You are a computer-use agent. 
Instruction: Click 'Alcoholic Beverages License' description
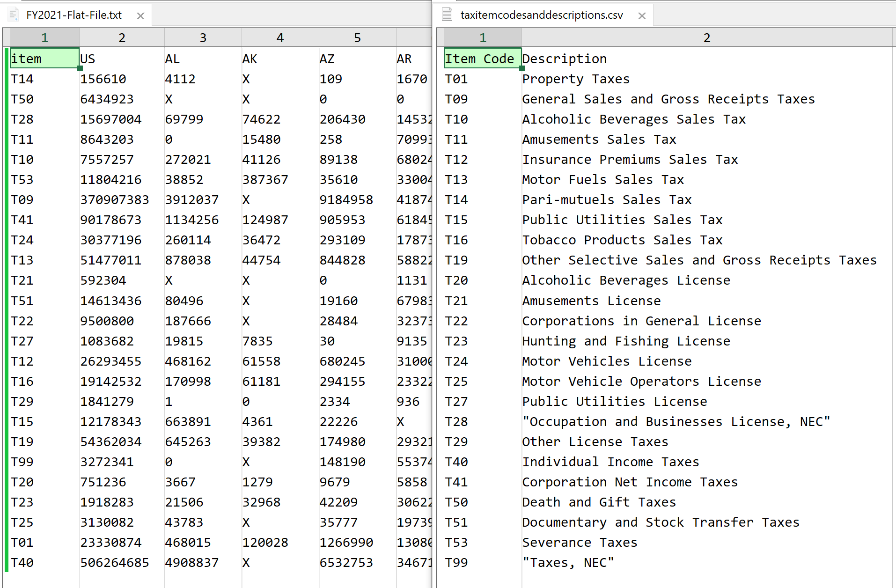point(626,280)
